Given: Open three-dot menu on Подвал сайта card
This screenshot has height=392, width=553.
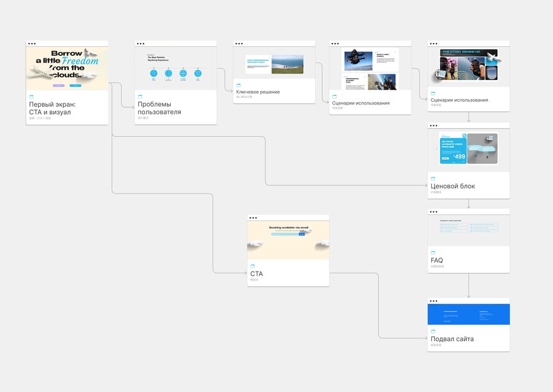Looking at the screenshot, I should (434, 301).
